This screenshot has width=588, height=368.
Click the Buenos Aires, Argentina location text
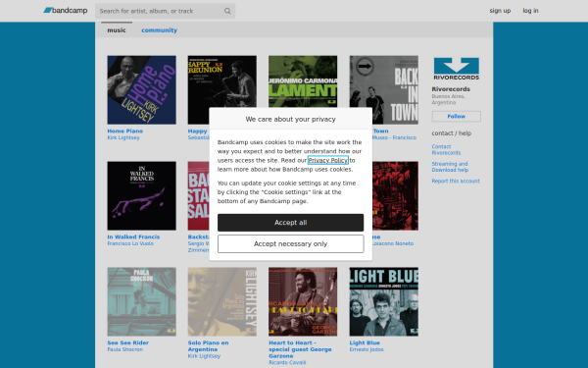point(449,99)
